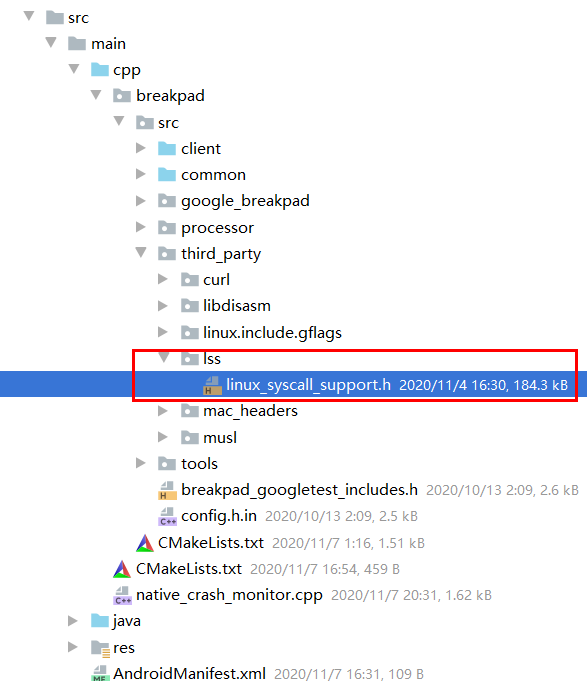Click the linux.include.gflags folder icon
The height and width of the screenshot is (681, 587).
[x=190, y=333]
